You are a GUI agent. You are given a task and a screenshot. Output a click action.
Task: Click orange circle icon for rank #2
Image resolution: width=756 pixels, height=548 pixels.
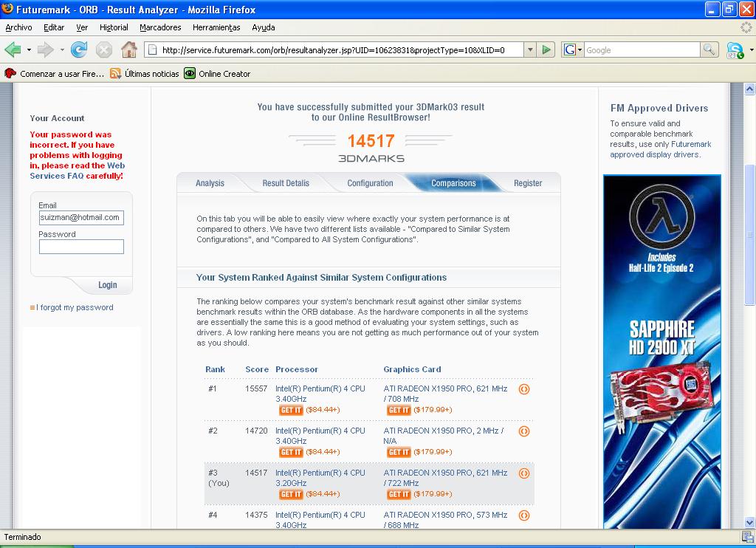524,431
